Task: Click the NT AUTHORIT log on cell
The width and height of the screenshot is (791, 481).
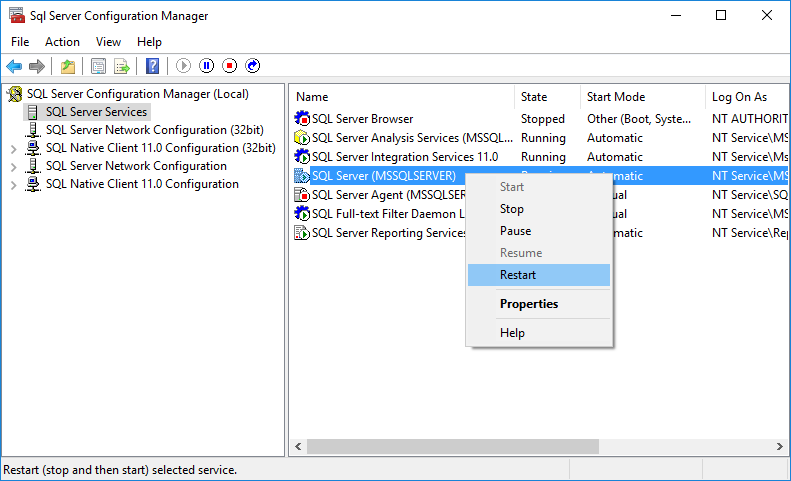Action: click(x=750, y=119)
